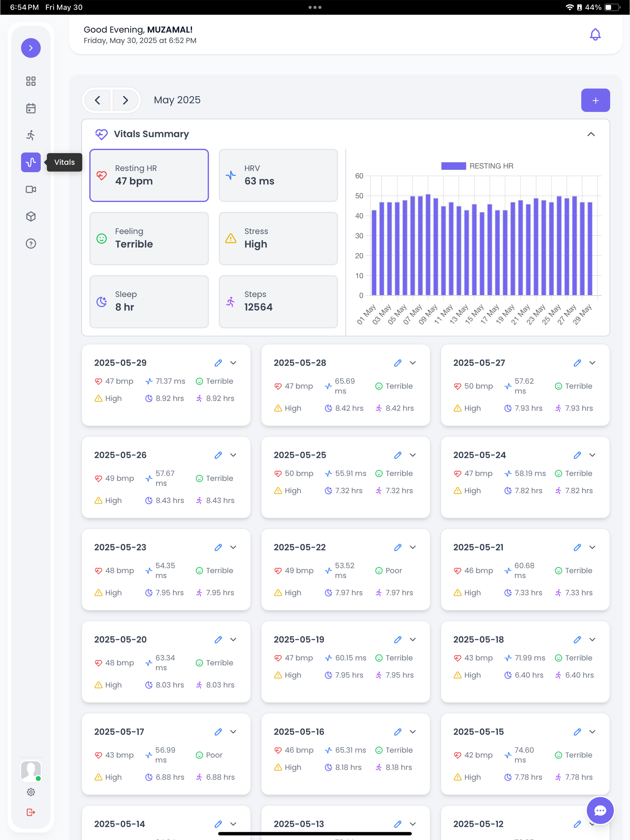Edit the 2025-05-19 vitals entry
Screen dimensions: 630x840
pos(398,639)
